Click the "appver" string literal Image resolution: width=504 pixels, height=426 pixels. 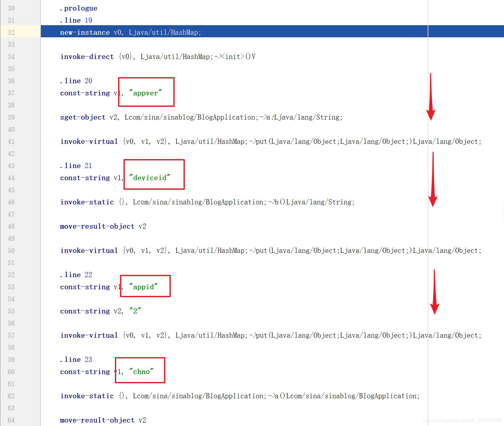pyautogui.click(x=146, y=93)
